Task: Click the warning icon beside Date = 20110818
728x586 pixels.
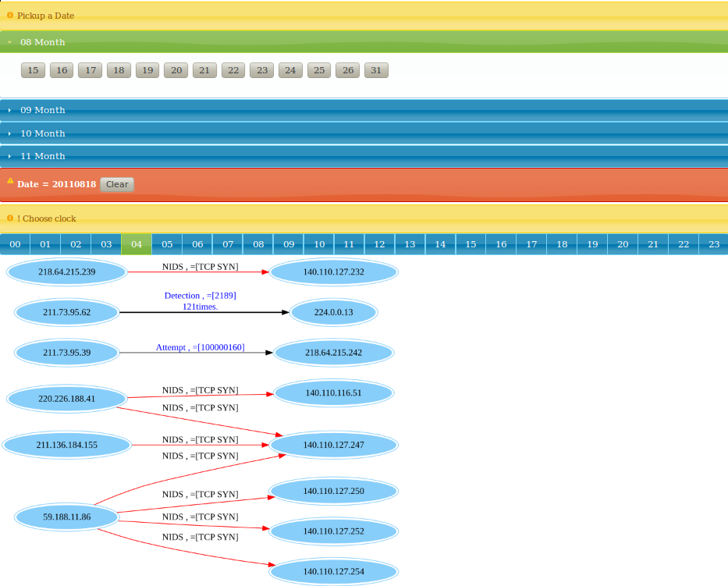Action: click(10, 180)
